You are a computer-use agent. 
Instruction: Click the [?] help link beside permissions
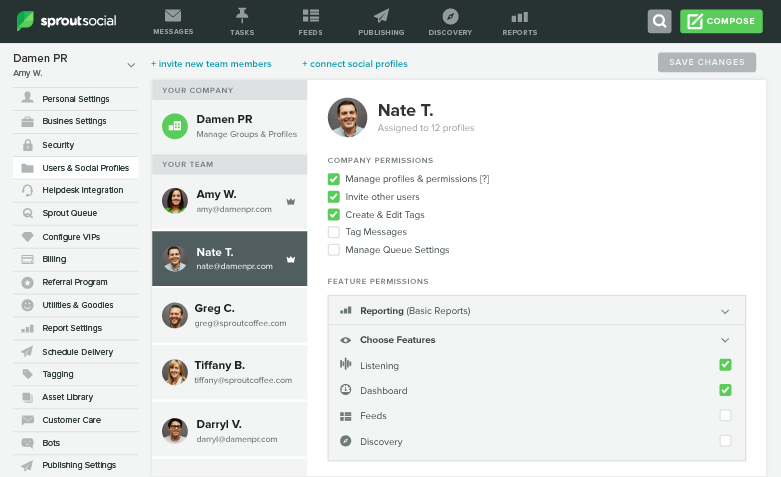pos(484,179)
